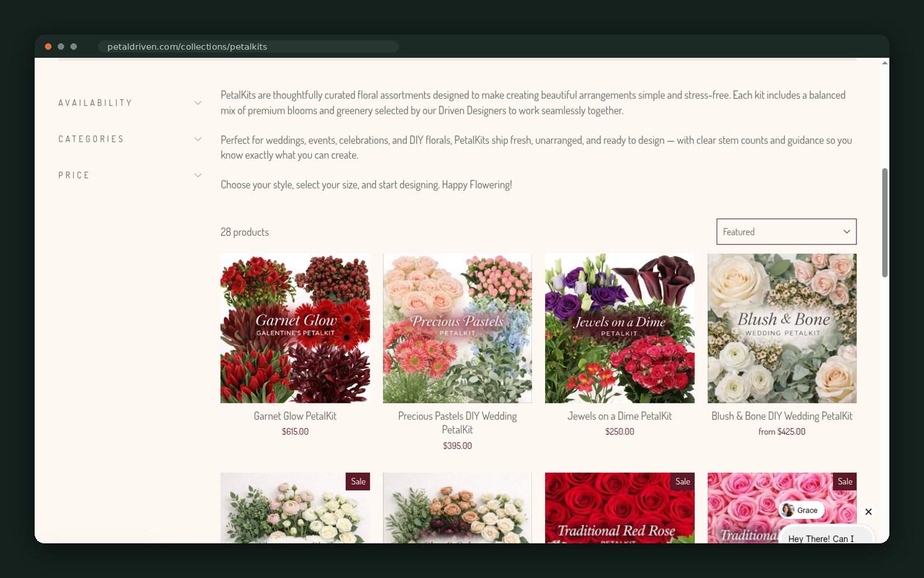Viewport: 924px width, 578px height.
Task: Click the Garnet Glow PetalKit title link
Action: (x=295, y=416)
